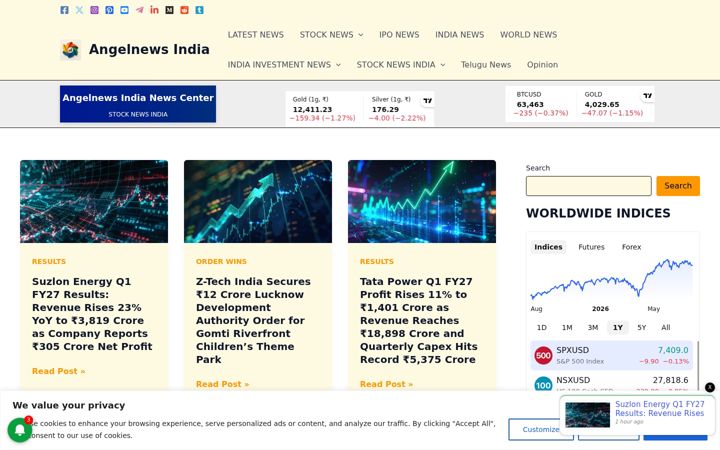Open Z-Tech India Secures ₹12 Crore headline
The width and height of the screenshot is (720, 450).
click(x=253, y=321)
